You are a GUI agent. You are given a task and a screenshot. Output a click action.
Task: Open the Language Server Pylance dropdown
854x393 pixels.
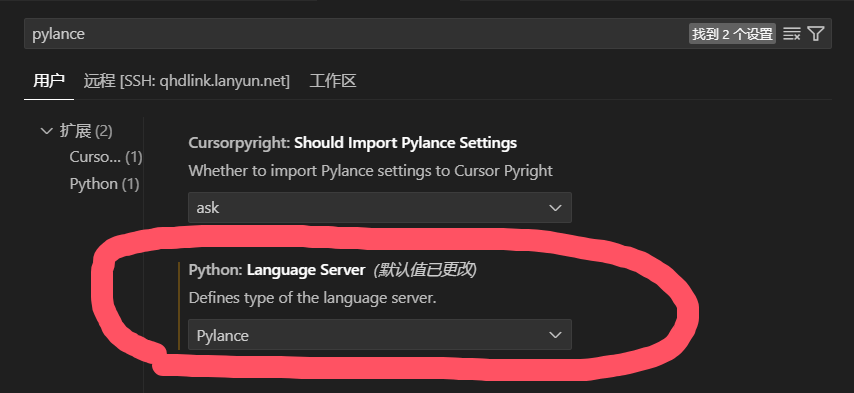coord(380,335)
